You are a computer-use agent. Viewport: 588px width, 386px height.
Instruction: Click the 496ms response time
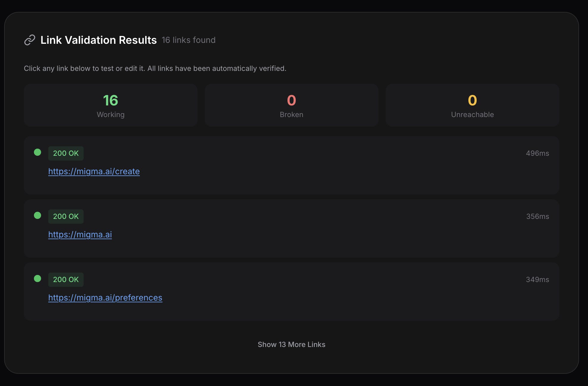(537, 153)
